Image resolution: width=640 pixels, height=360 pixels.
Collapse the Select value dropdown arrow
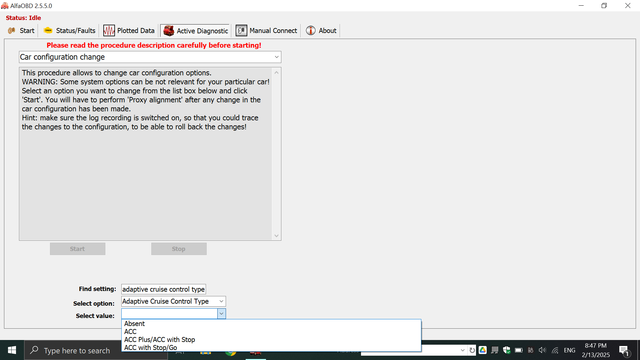[x=221, y=313]
